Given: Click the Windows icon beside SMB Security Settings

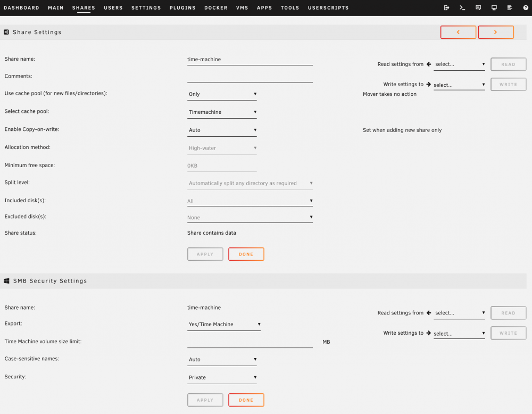Looking at the screenshot, I should point(6,280).
